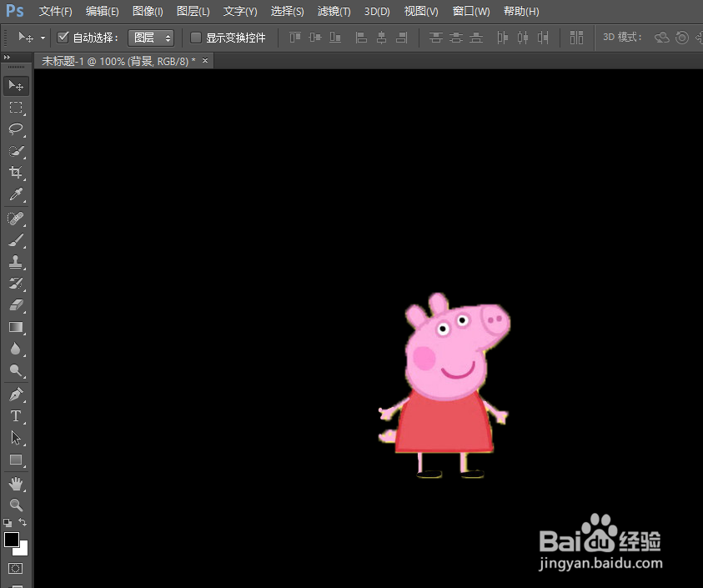The width and height of the screenshot is (703, 588).
Task: Open the 文字(Y) menu
Action: [240, 11]
